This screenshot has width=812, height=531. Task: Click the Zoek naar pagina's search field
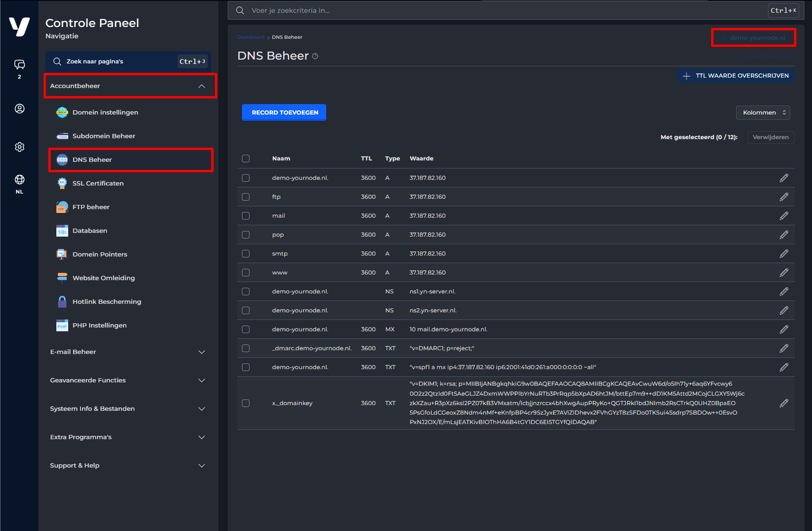click(128, 62)
